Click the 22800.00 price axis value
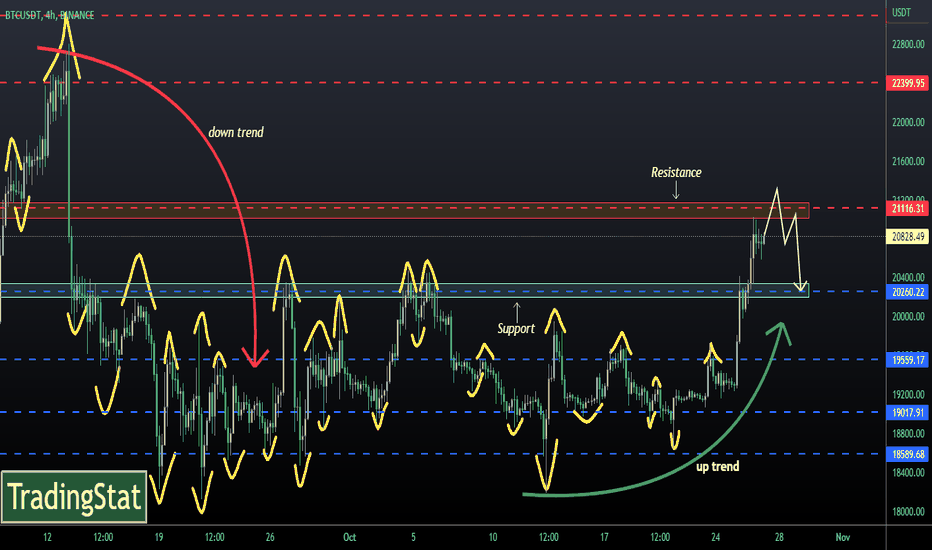 pyautogui.click(x=908, y=44)
